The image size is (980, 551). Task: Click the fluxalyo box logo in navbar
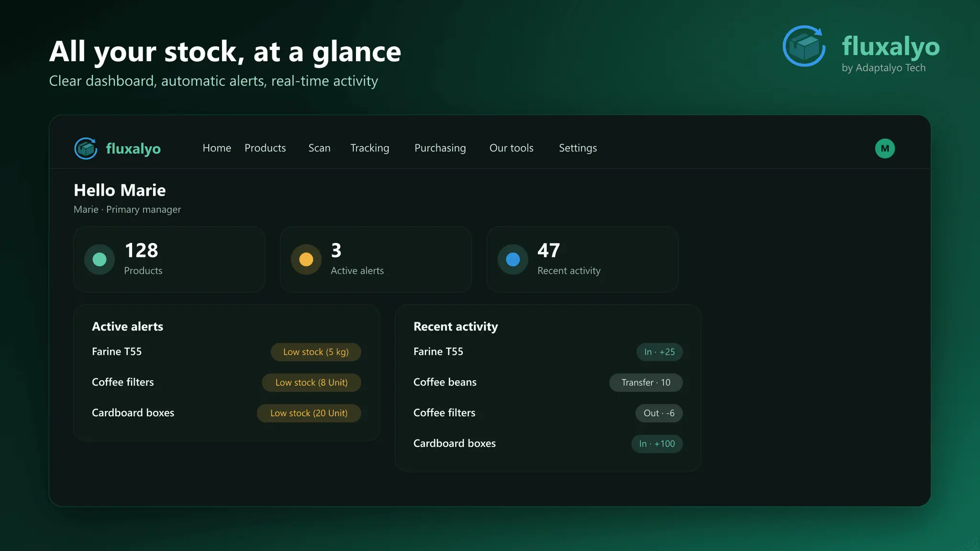(x=86, y=148)
